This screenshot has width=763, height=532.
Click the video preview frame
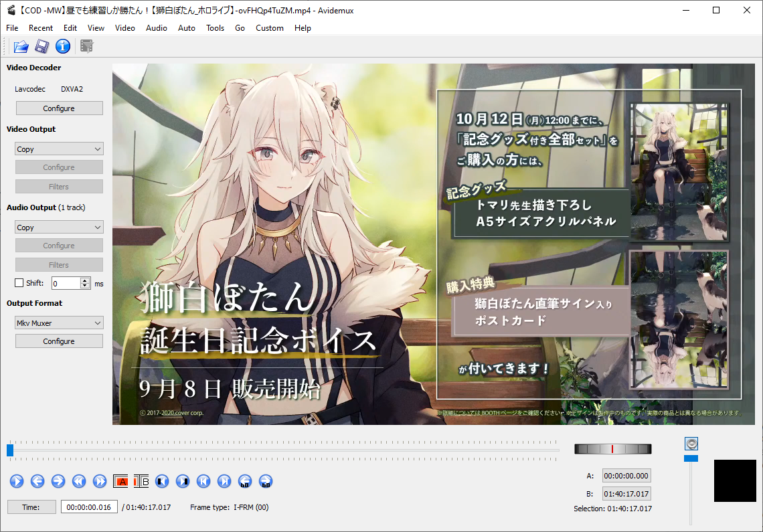(x=434, y=244)
